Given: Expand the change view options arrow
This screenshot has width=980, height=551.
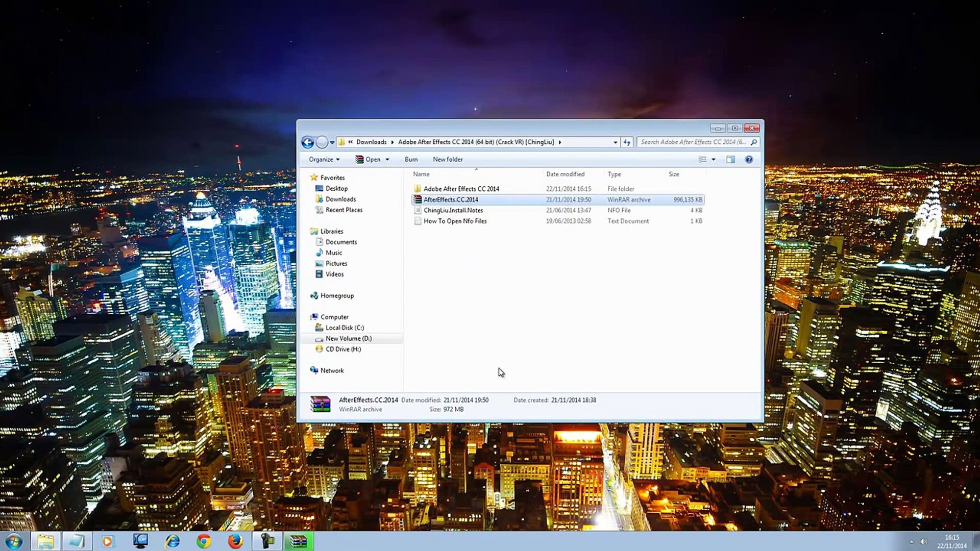Looking at the screenshot, I should click(714, 160).
